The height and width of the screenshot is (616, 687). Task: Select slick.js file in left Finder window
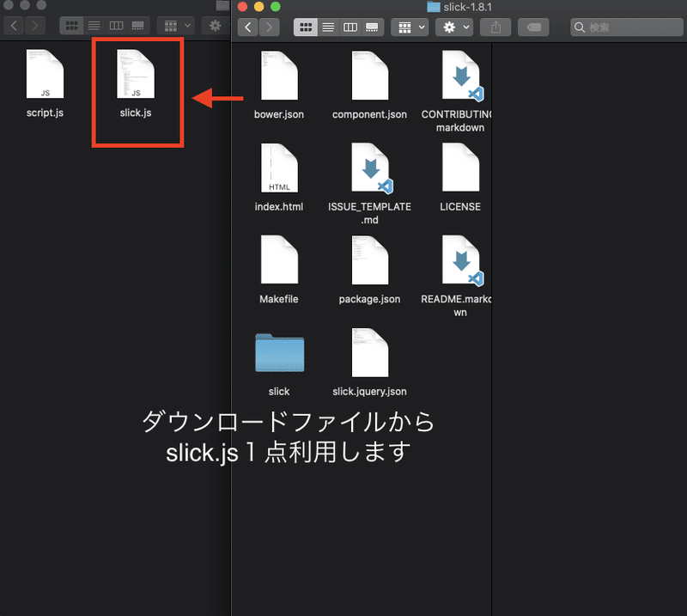tap(136, 74)
